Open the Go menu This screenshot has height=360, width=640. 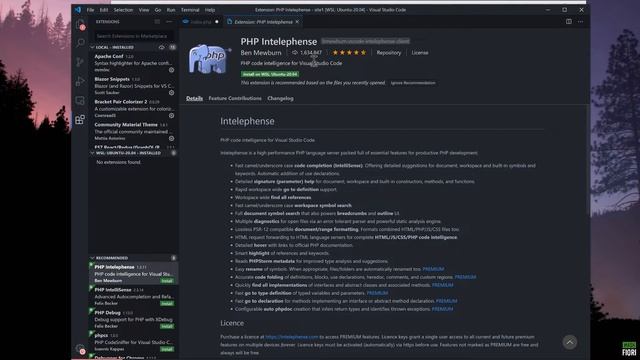click(158, 10)
